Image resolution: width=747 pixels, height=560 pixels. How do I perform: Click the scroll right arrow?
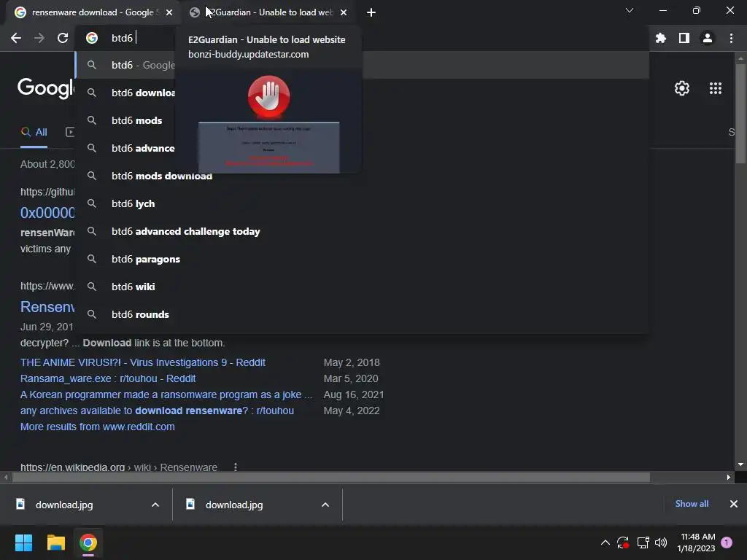729,477
